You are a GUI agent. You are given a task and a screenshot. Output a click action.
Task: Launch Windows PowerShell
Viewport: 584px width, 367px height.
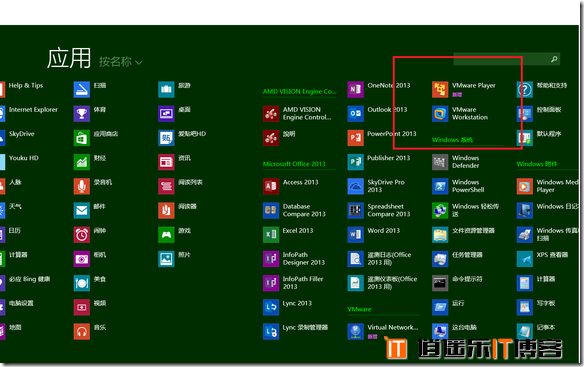(x=458, y=186)
